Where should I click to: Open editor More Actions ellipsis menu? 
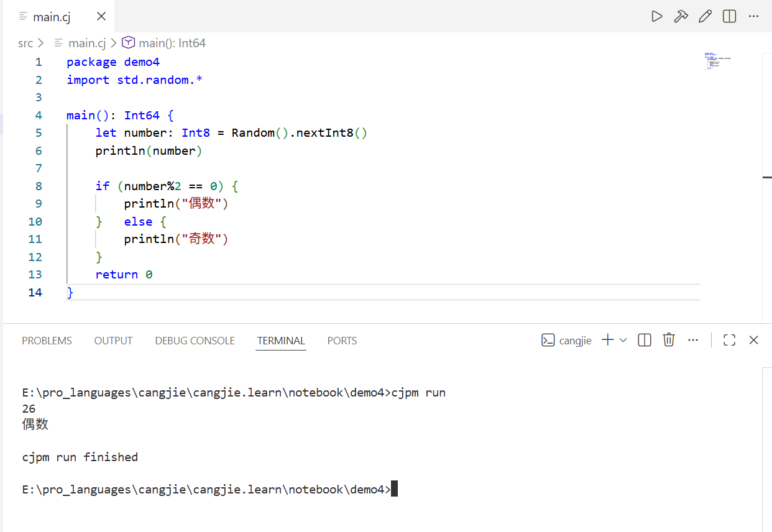754,17
